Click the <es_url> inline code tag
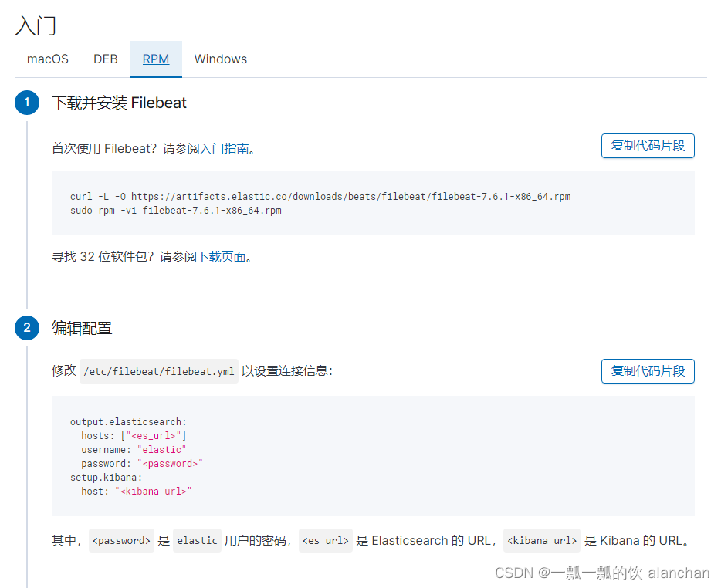 click(x=326, y=541)
